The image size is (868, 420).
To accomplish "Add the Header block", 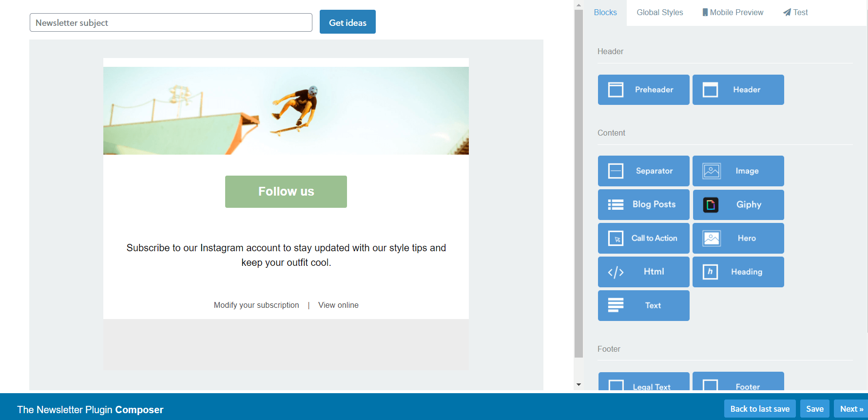I will [x=738, y=90].
